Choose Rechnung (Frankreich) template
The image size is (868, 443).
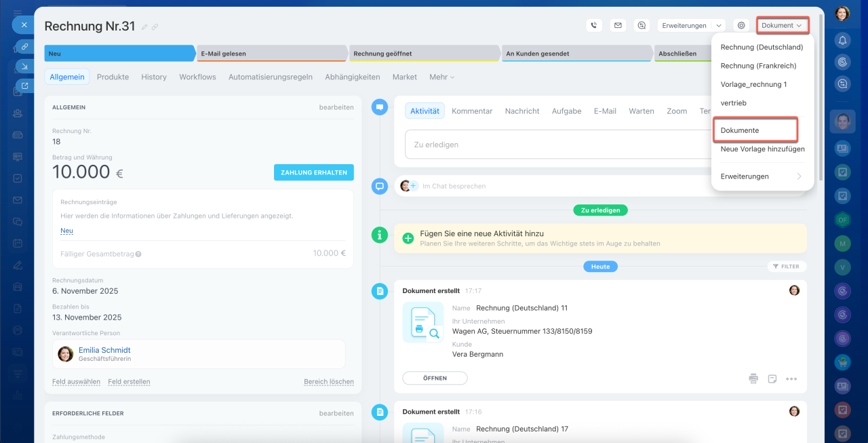[x=758, y=66]
